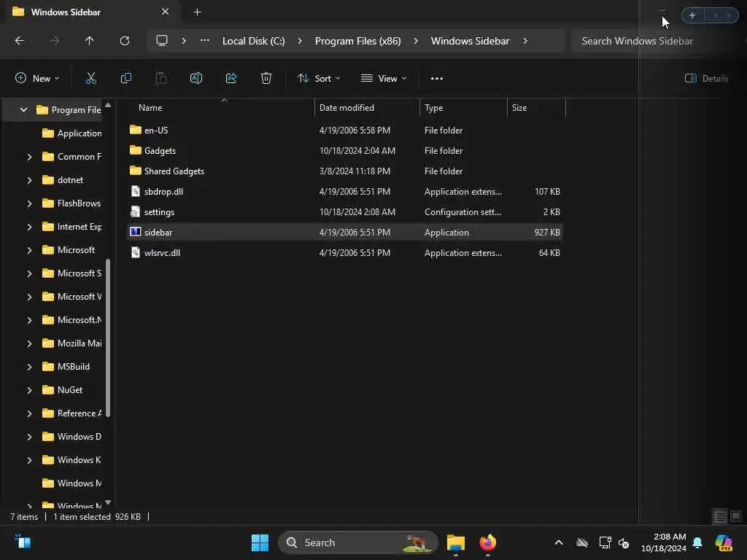Switch to details list view icon

tap(720, 516)
